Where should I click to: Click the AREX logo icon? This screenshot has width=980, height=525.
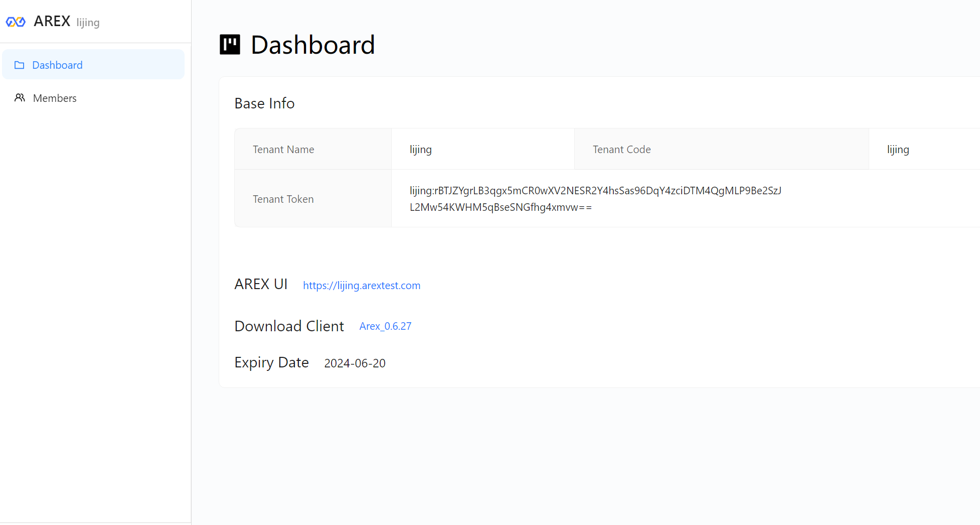(x=16, y=22)
